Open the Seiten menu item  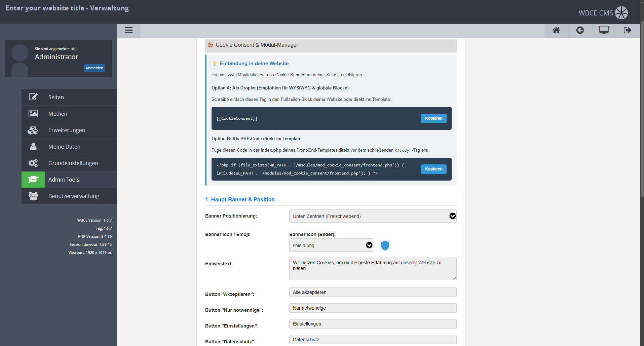[69, 97]
